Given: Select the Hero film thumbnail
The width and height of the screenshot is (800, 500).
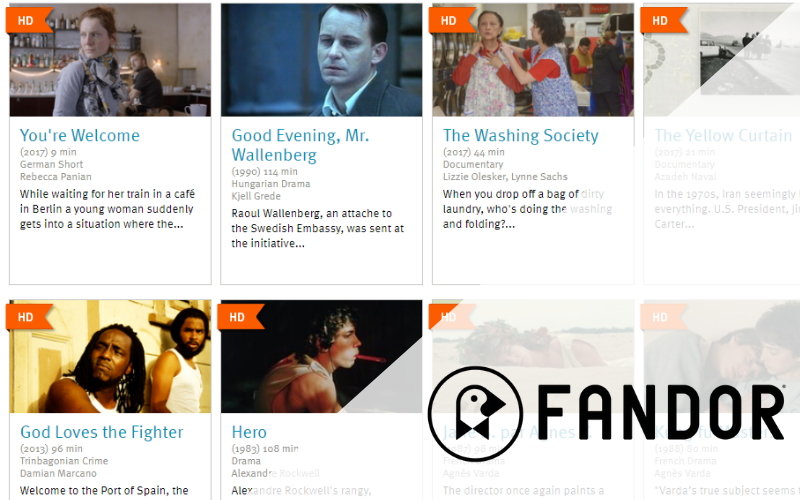Looking at the screenshot, I should (321, 357).
